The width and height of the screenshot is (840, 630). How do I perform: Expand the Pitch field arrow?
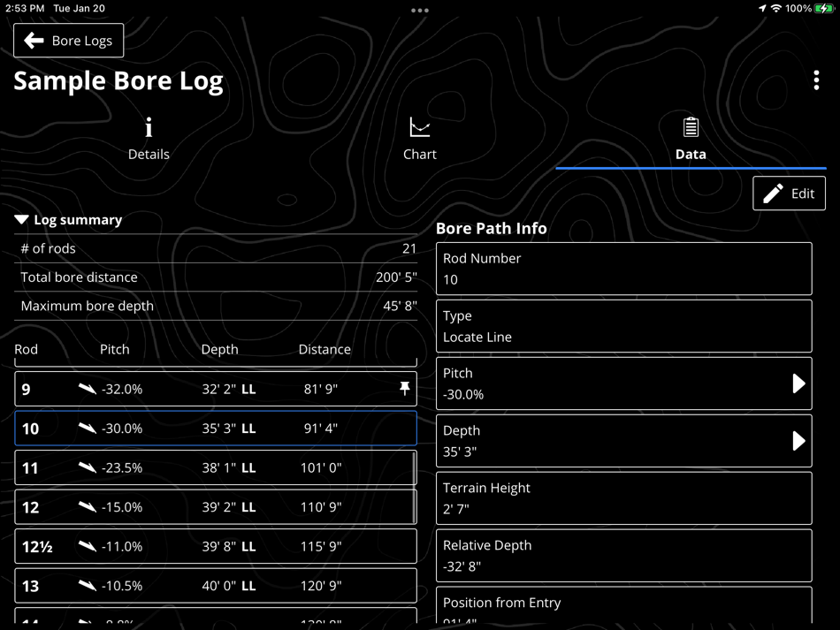(x=798, y=383)
